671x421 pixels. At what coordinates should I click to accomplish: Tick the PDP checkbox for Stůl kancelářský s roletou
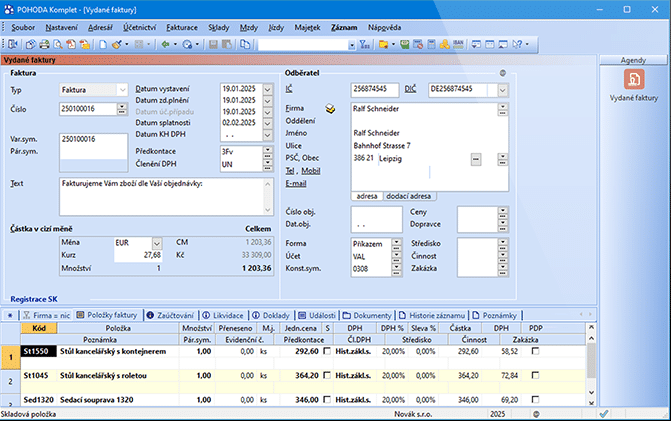(x=535, y=375)
